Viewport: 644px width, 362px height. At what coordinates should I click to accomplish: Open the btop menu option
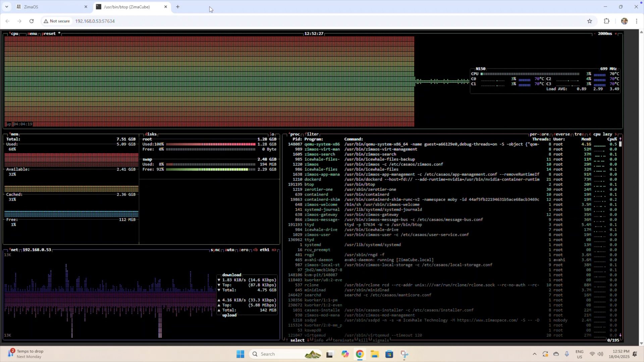coord(32,34)
